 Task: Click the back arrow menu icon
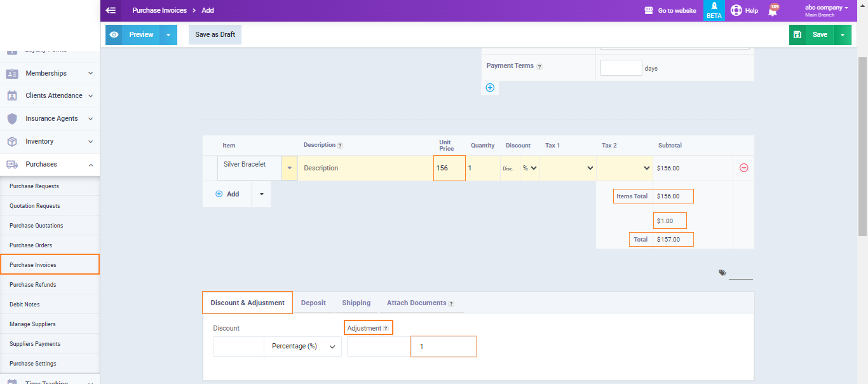point(111,10)
